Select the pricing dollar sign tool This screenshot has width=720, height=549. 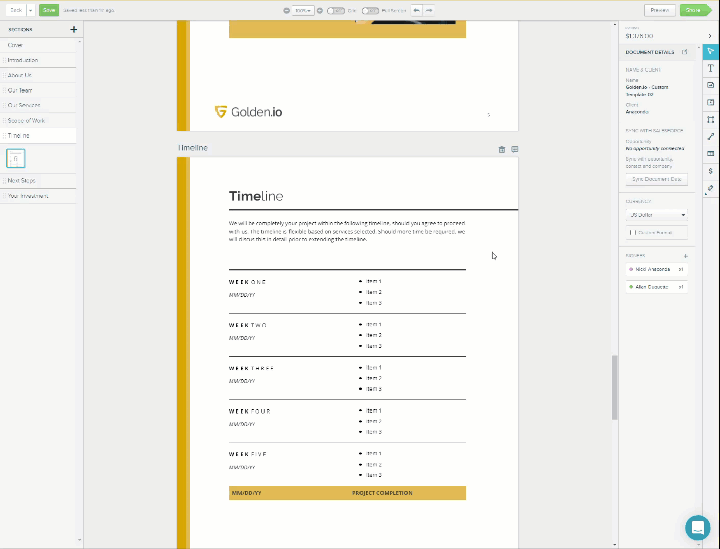coord(711,170)
